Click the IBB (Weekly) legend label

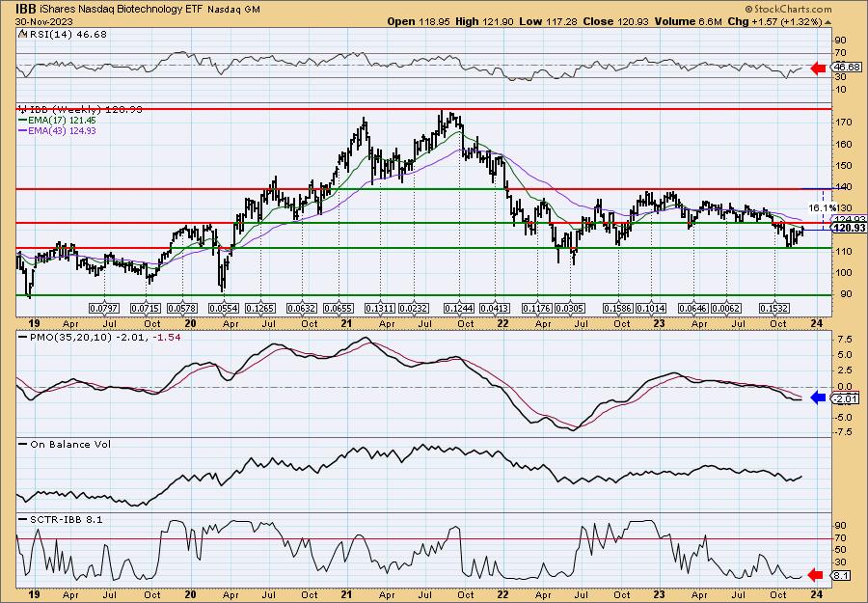point(80,110)
